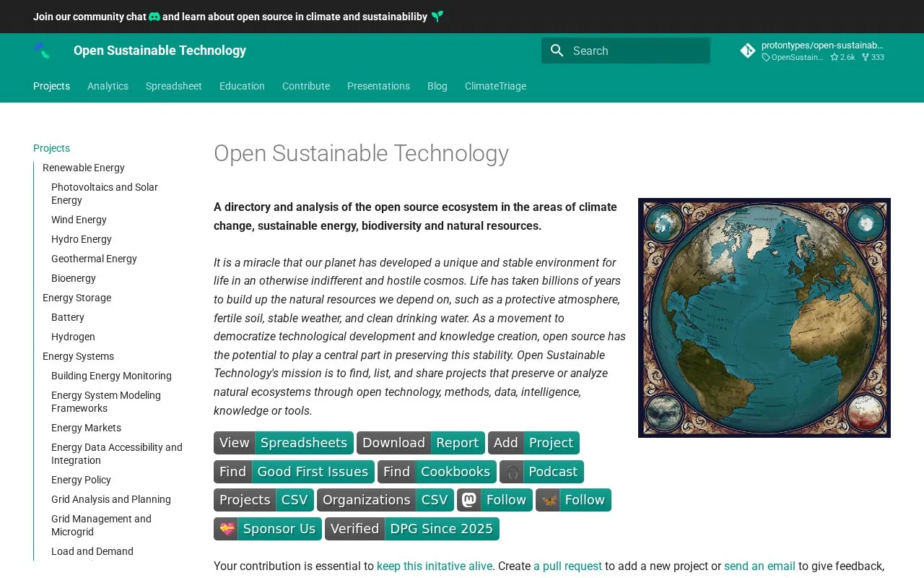Switch to the Analytics tab
This screenshot has width=924, height=578.
(x=108, y=86)
